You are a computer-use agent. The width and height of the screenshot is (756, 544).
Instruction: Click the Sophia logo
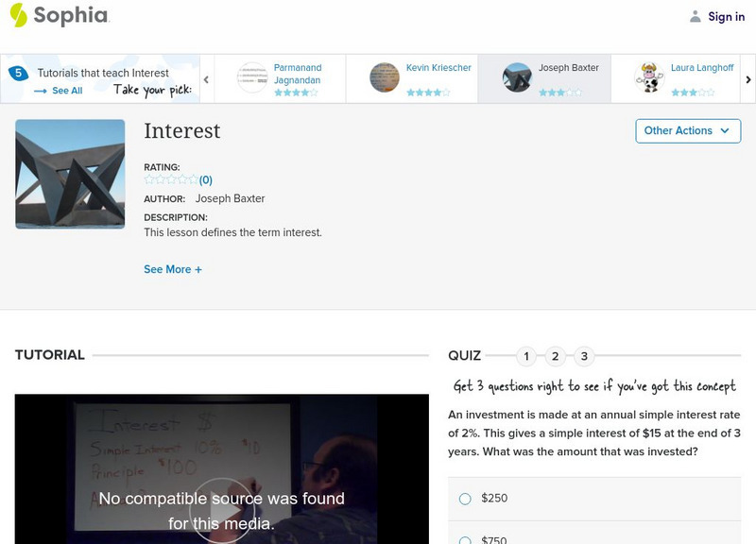pos(60,15)
